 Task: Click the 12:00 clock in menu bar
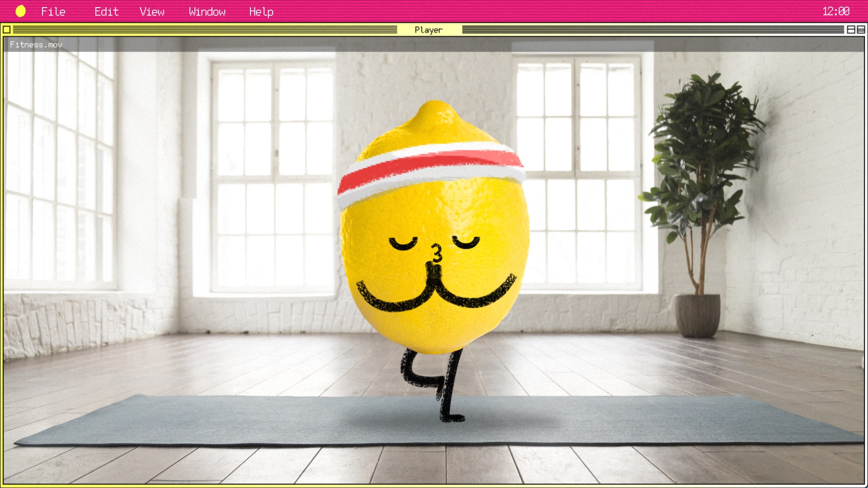tap(835, 11)
